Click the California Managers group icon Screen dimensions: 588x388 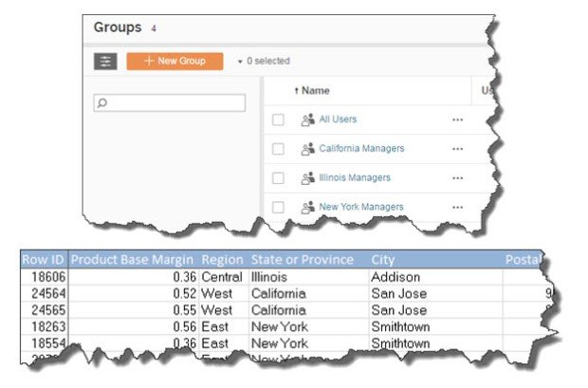tap(307, 149)
